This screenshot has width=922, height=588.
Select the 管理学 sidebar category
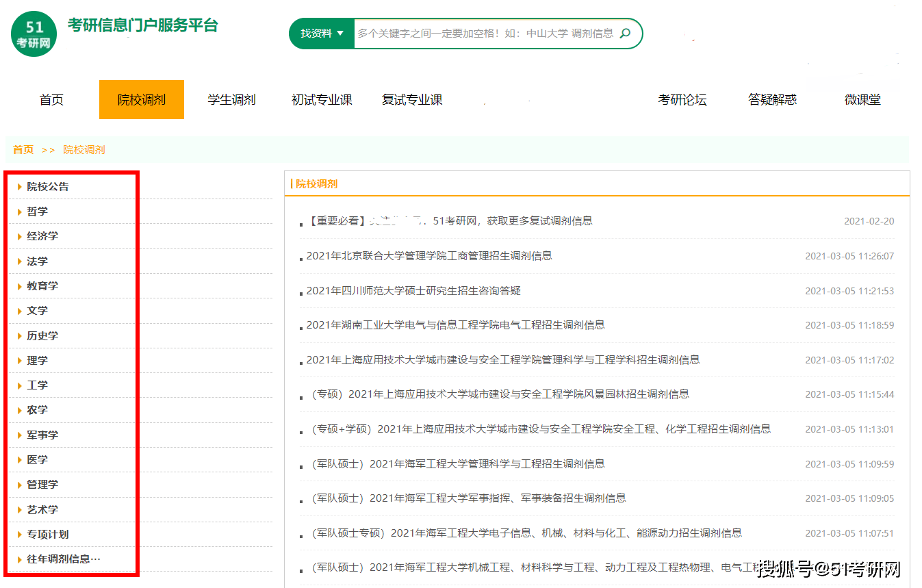tap(42, 484)
